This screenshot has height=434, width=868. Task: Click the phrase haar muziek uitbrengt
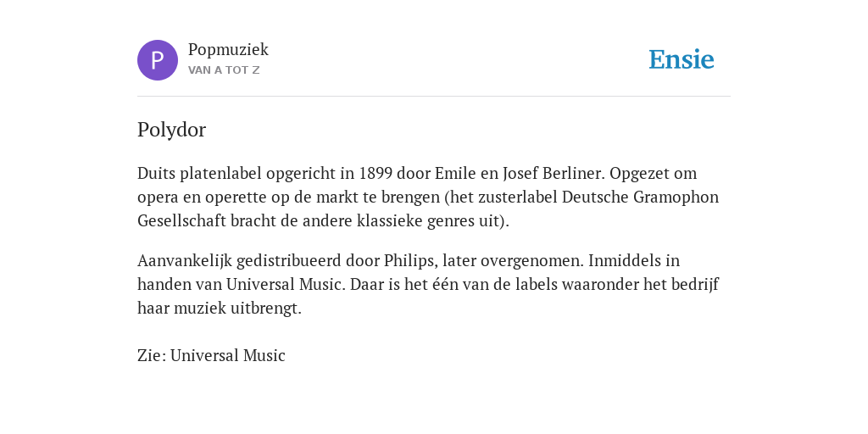pyautogui.click(x=220, y=309)
